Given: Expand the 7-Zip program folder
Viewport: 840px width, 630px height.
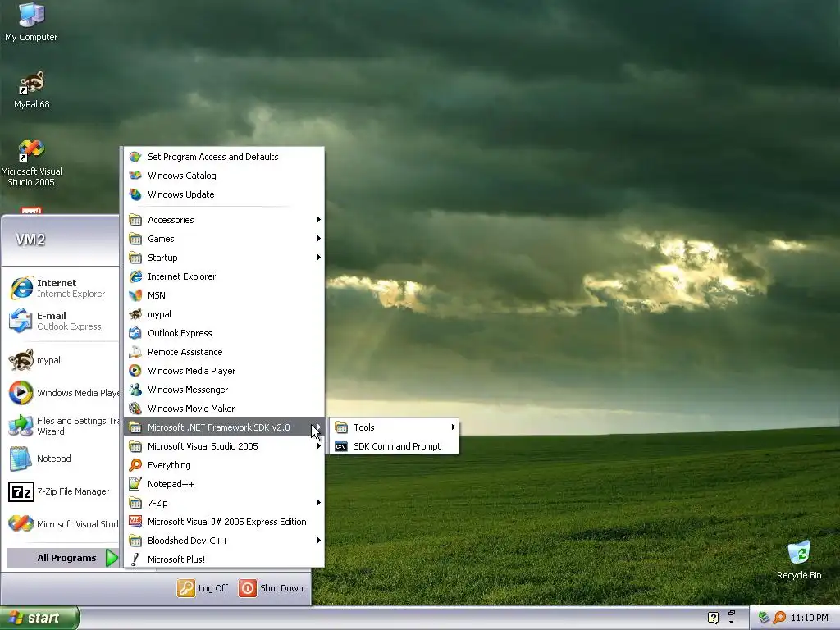Looking at the screenshot, I should coord(225,503).
